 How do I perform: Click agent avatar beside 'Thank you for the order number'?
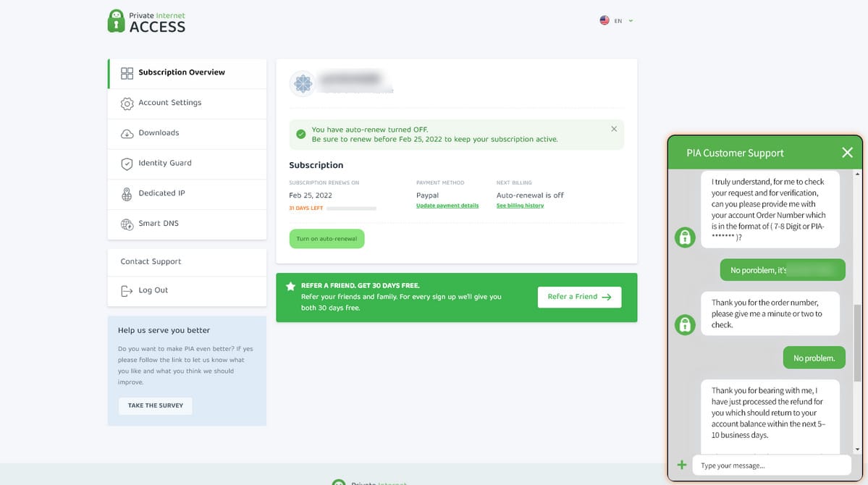coord(685,324)
